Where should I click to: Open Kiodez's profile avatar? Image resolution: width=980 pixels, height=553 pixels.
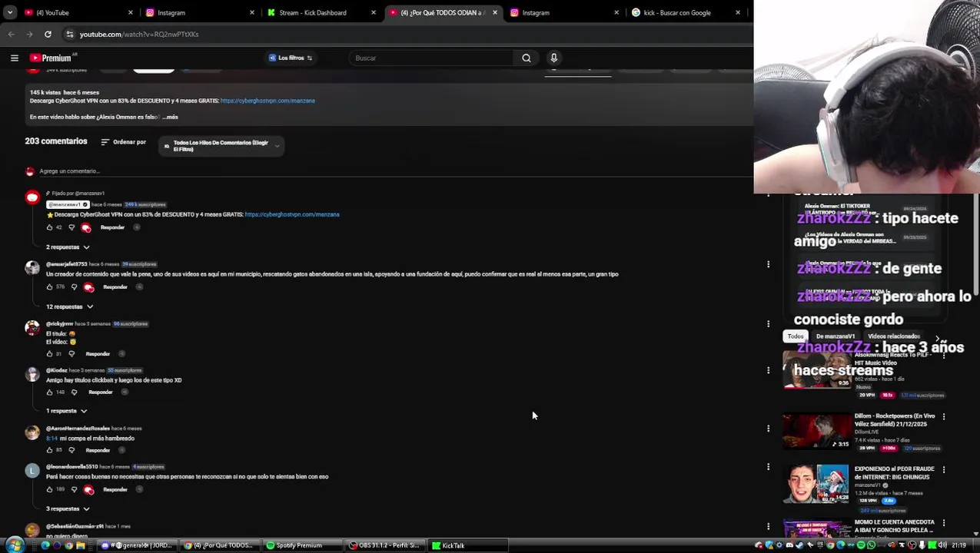coord(32,374)
